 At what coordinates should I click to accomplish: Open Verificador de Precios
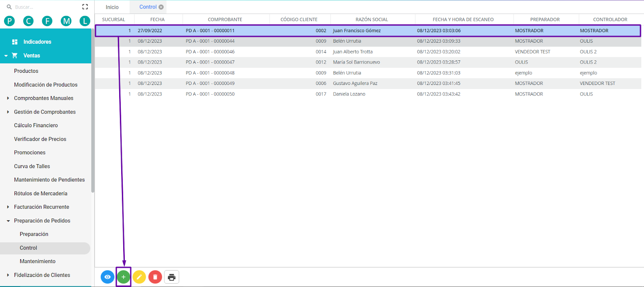[x=40, y=139]
